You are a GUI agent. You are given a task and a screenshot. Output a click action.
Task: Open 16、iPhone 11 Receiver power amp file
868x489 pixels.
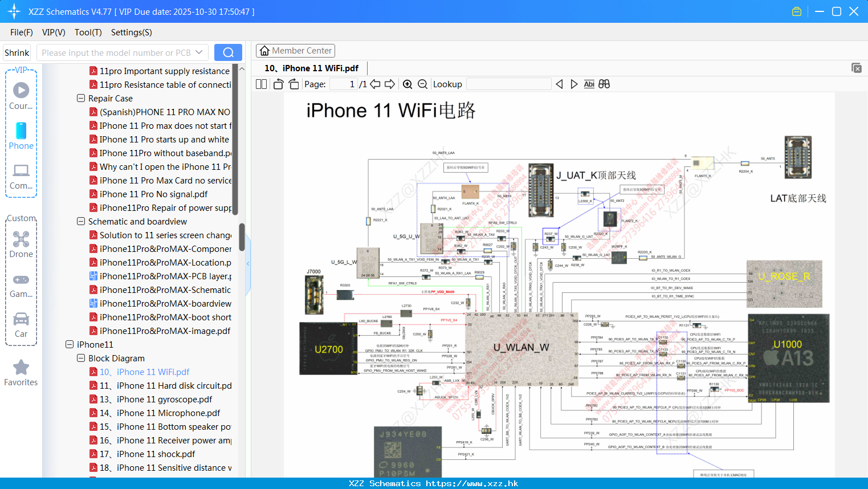(160, 441)
